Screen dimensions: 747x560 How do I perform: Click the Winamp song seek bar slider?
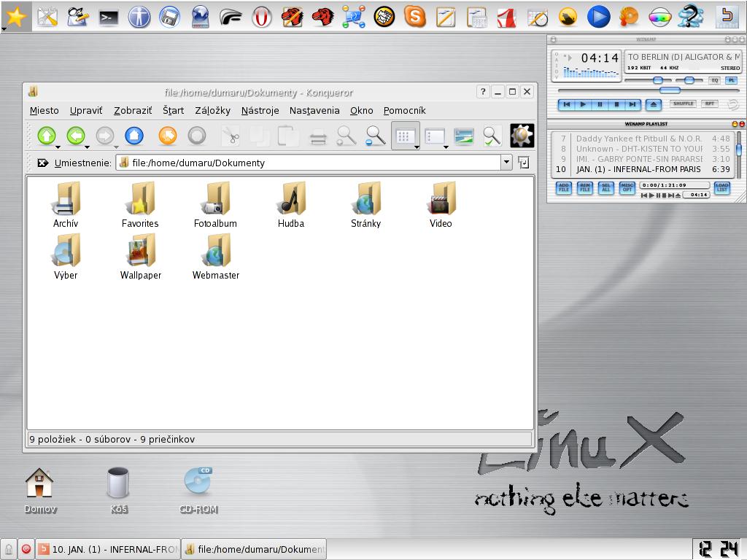pos(670,90)
